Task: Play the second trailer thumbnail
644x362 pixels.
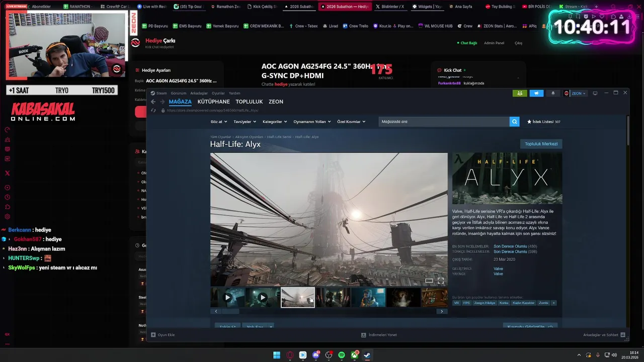Action: click(x=263, y=297)
